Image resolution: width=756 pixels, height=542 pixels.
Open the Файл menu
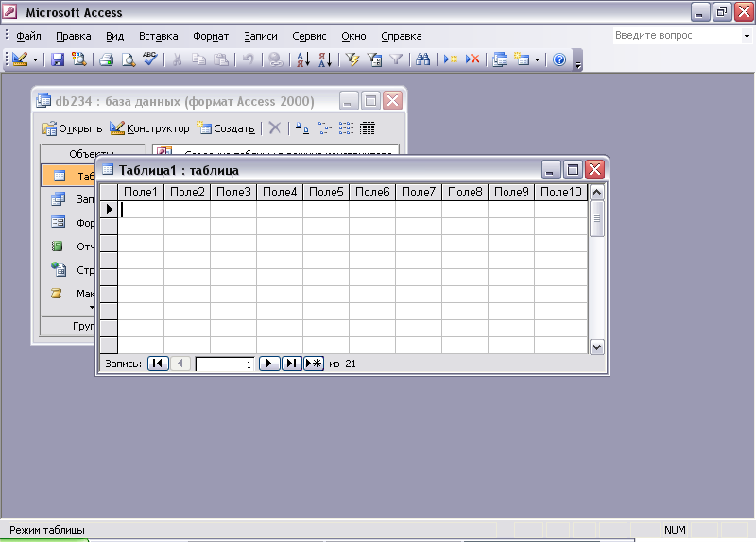coord(28,36)
